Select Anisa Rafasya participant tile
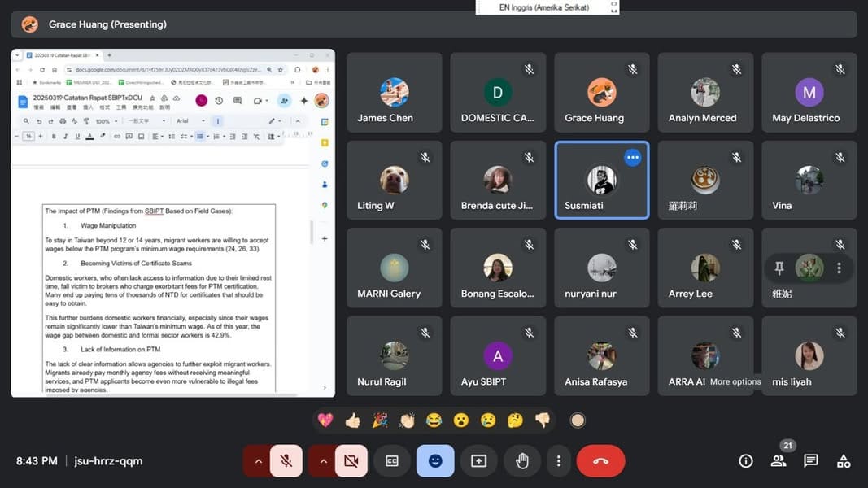 click(602, 355)
